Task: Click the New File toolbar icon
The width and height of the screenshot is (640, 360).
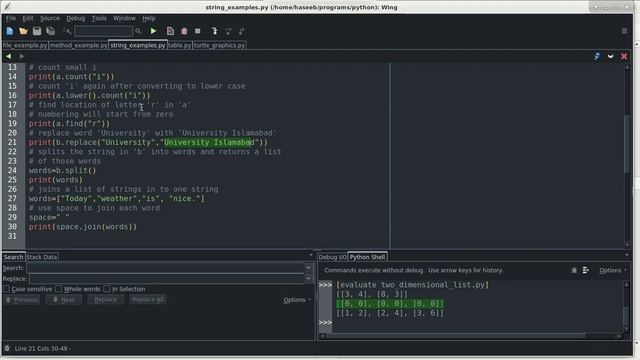Action: point(10,31)
